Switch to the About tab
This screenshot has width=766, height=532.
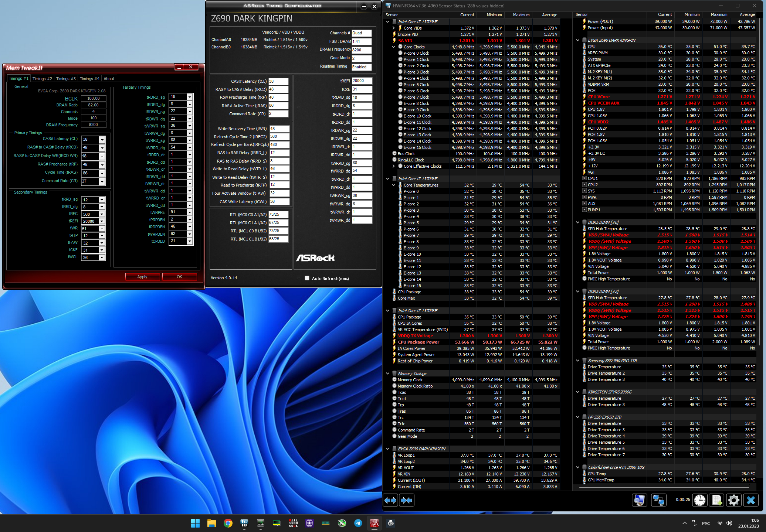(109, 79)
